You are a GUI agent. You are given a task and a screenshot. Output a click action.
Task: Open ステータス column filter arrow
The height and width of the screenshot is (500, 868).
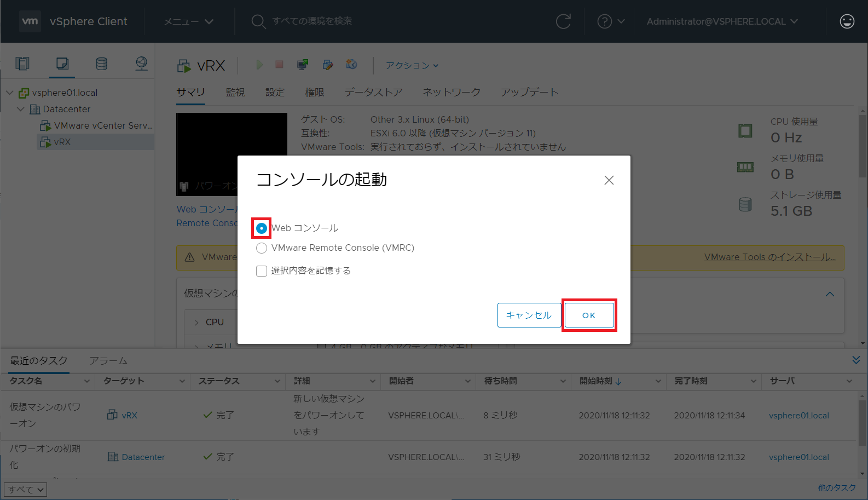(277, 381)
